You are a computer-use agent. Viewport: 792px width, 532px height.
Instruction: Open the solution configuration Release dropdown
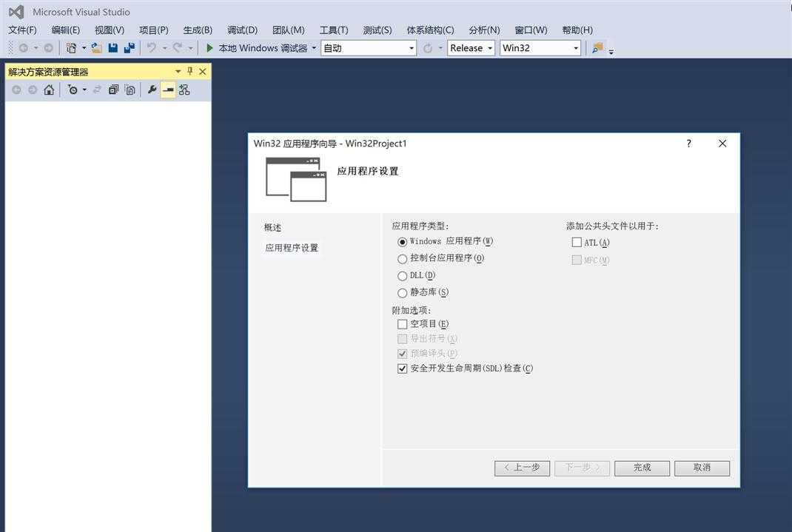(471, 48)
